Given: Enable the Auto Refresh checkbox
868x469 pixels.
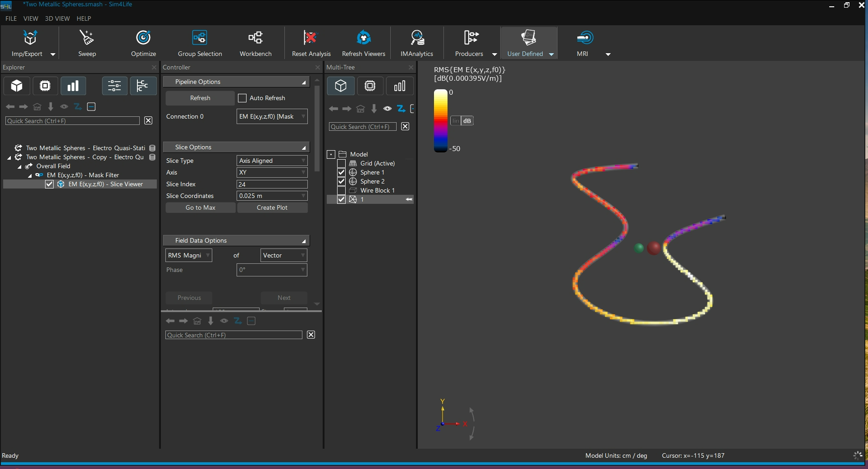Looking at the screenshot, I should click(x=242, y=98).
